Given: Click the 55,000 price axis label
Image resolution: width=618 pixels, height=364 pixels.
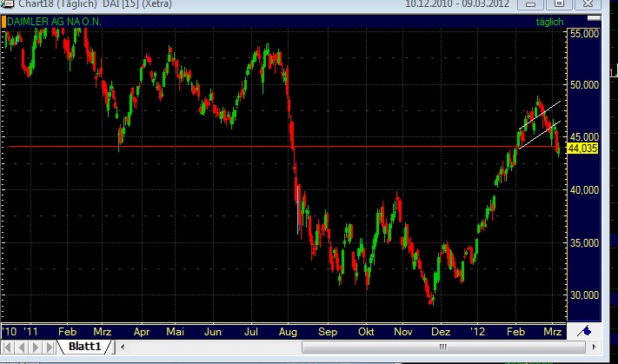Looking at the screenshot, I should (584, 34).
